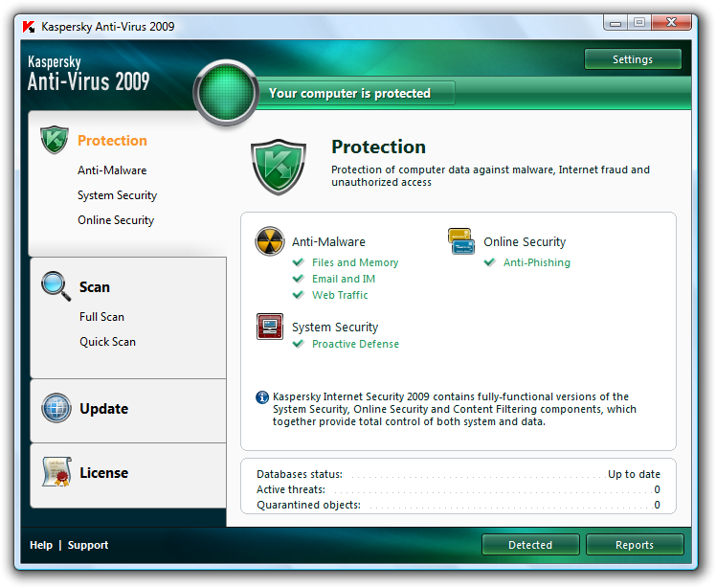
Task: Open the Reports button
Action: pos(635,545)
